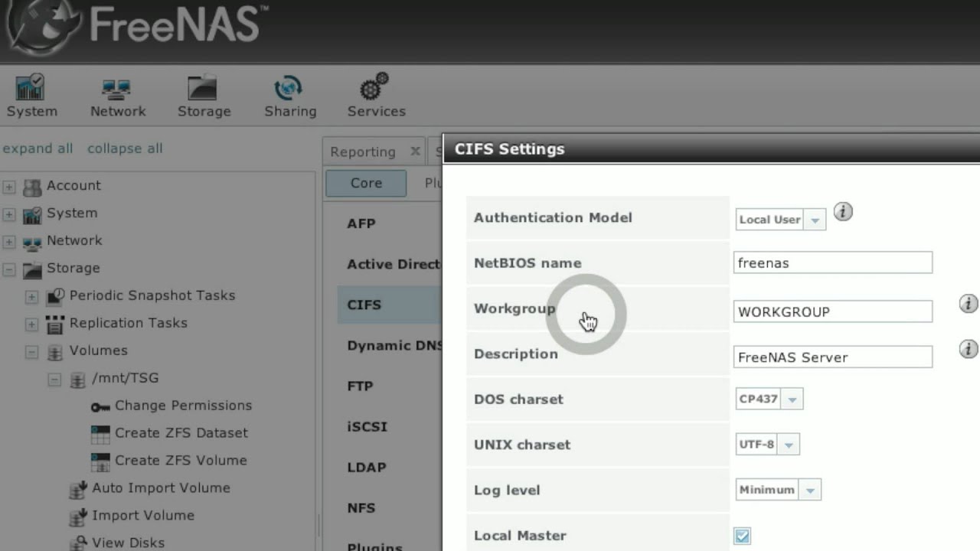This screenshot has height=551, width=980.
Task: Close the Reporting tab
Action: pyautogui.click(x=415, y=151)
